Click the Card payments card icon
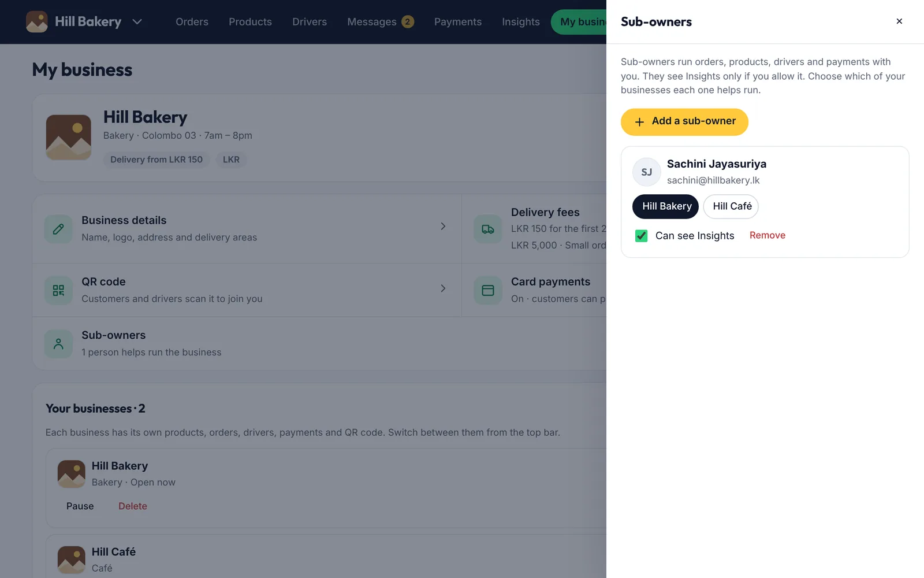 click(488, 290)
